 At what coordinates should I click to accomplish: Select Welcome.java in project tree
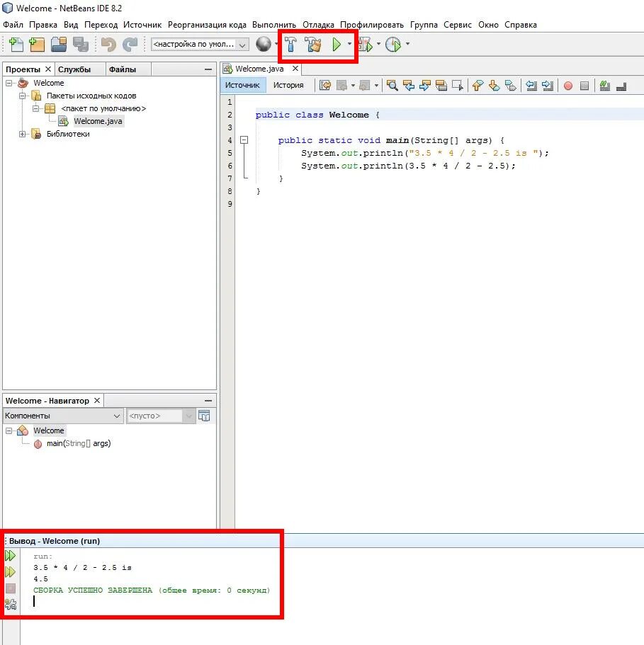(98, 121)
